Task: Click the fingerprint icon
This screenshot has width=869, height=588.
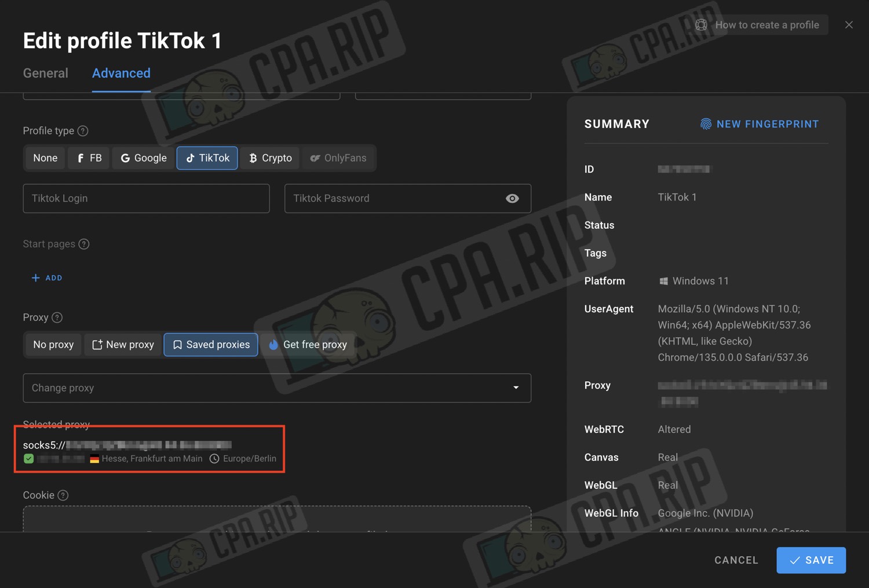Action: [706, 124]
